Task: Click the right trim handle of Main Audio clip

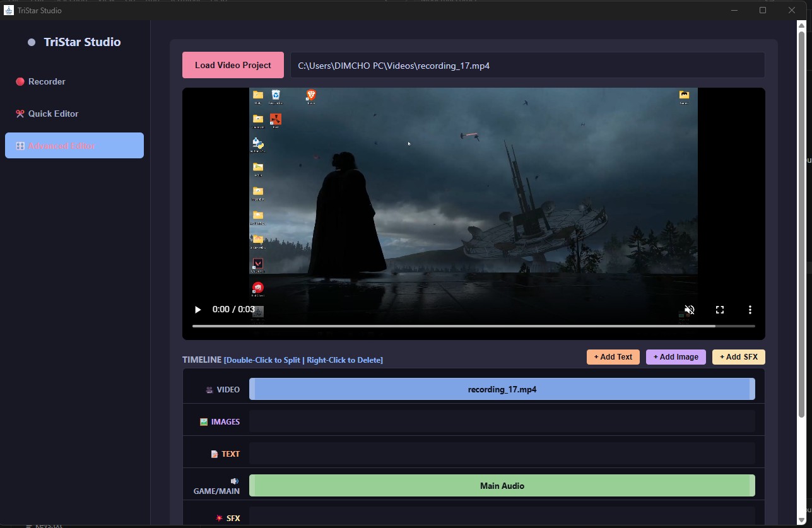Action: (x=752, y=486)
